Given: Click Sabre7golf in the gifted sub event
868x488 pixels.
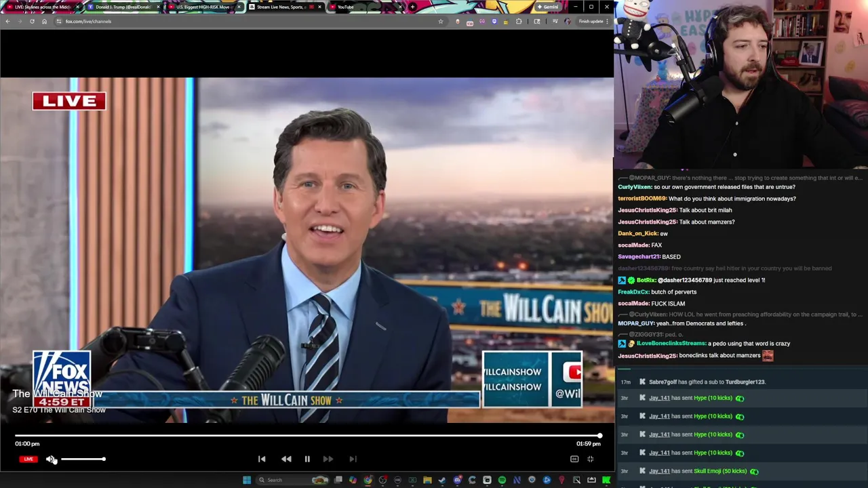Looking at the screenshot, I should [x=663, y=382].
